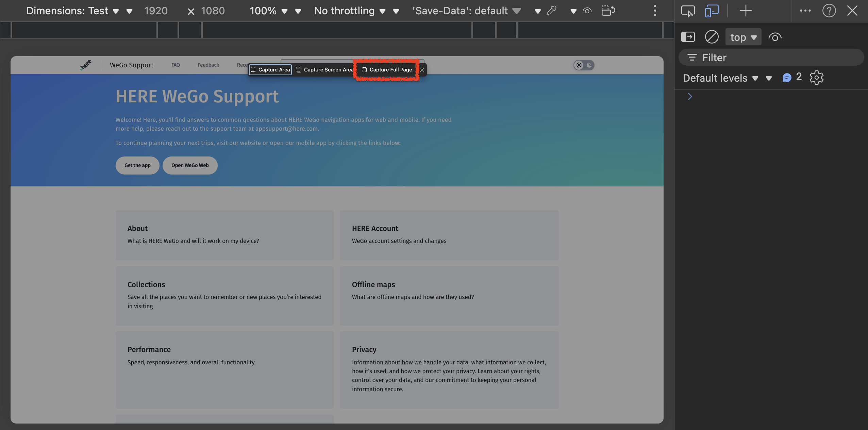868x430 pixels.
Task: Select light mode sun icon
Action: (579, 65)
